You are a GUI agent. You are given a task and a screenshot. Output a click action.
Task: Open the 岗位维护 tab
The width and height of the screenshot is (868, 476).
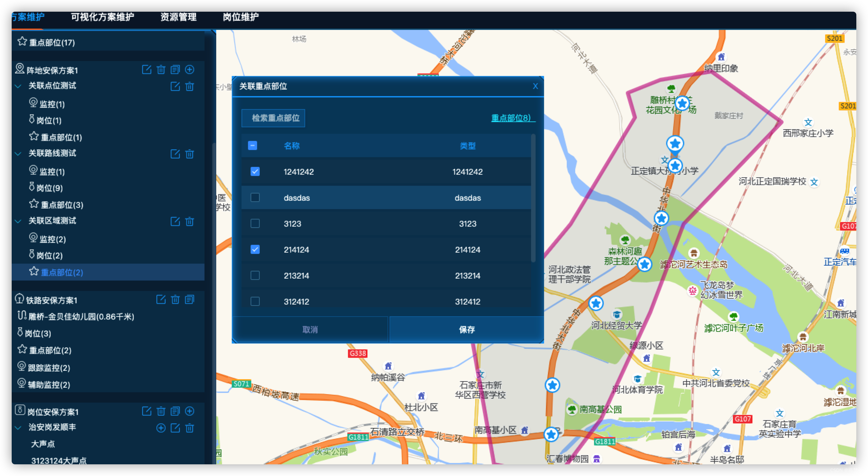coord(241,17)
